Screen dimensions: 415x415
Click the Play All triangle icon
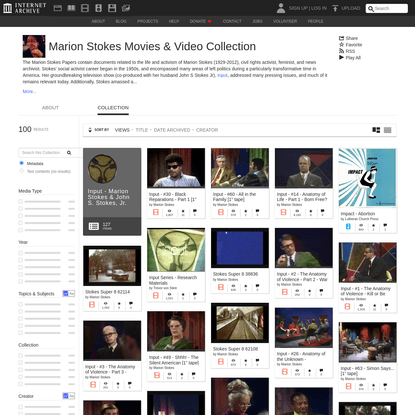[x=341, y=57]
